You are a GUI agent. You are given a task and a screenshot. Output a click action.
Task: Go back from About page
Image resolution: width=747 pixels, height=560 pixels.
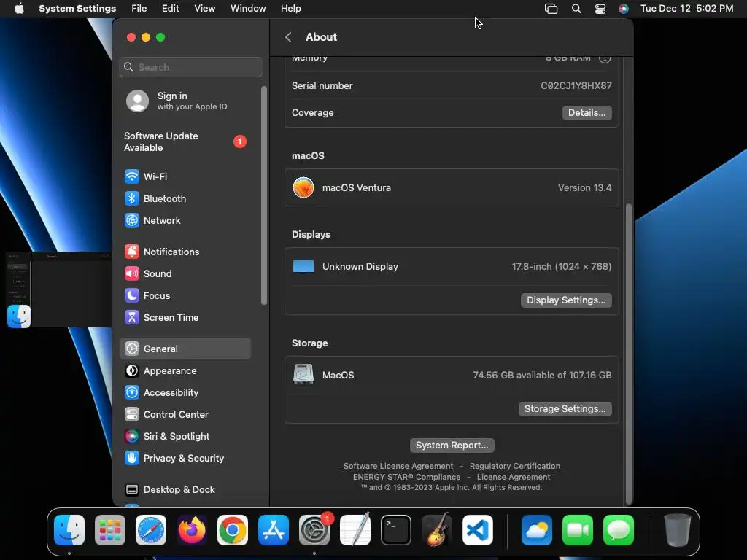coord(288,37)
